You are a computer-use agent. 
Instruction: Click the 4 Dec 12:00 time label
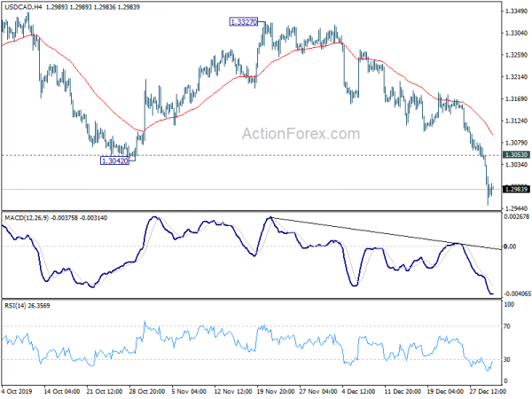click(x=360, y=391)
